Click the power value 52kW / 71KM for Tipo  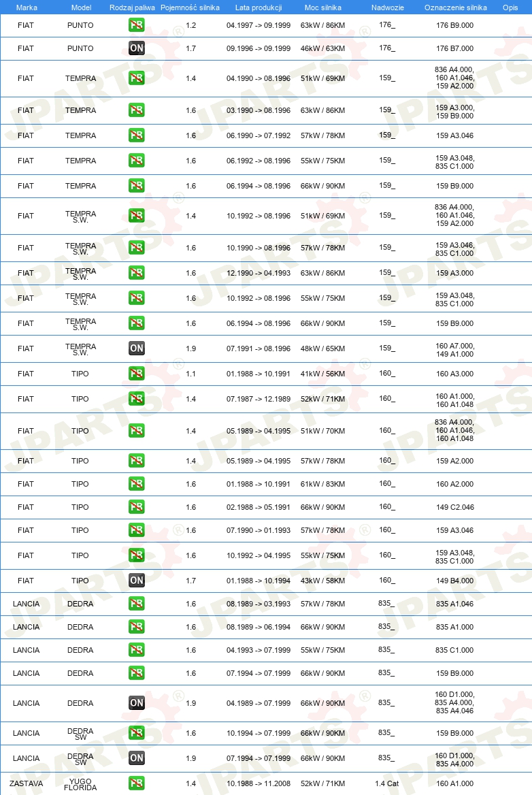click(x=322, y=399)
